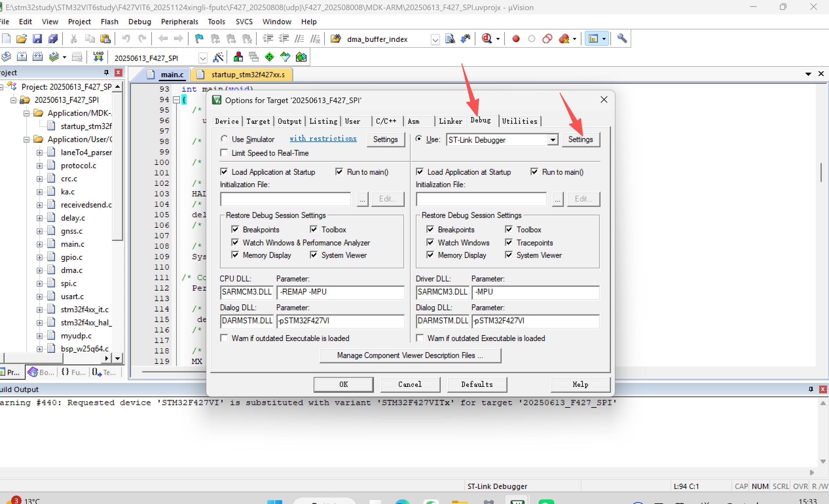Click the File Extensions, Books and Environment icon
Screen dimensions: 829x504
[x=238, y=57]
